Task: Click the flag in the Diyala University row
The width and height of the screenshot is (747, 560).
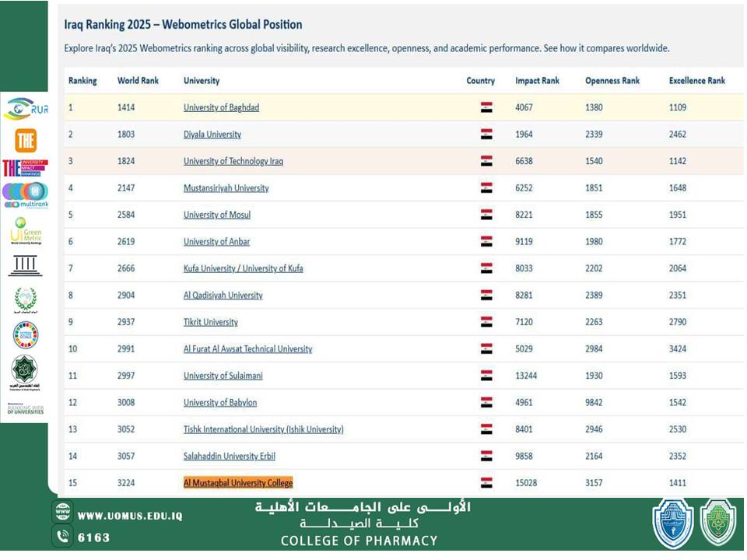Action: (486, 135)
